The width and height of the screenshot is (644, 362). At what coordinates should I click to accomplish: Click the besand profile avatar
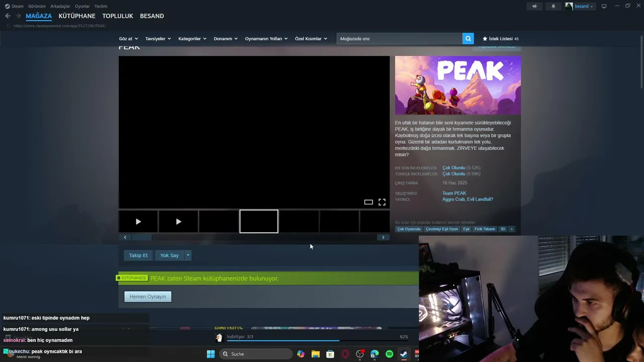569,6
